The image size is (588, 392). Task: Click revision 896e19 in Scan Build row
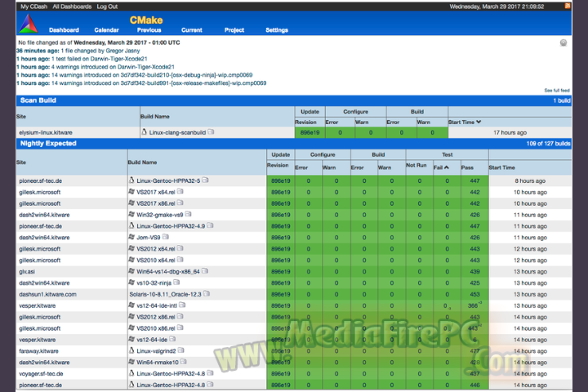(x=310, y=132)
